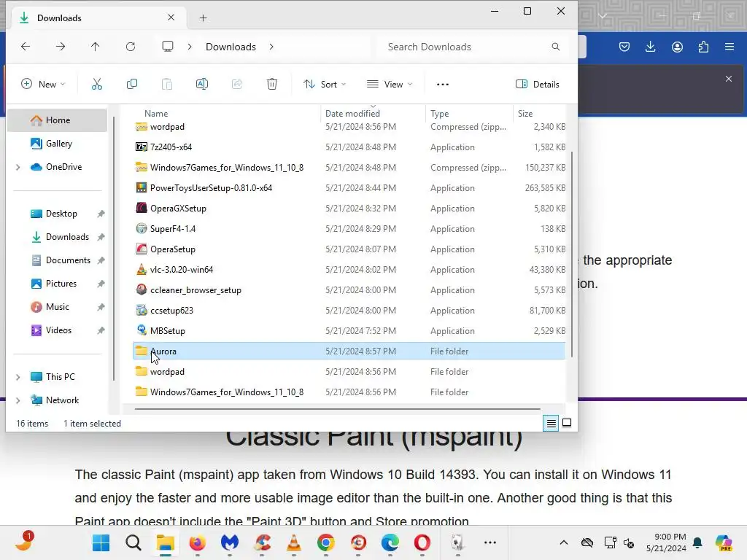Open extensions puzzle icon in browser
Screen dimensions: 747x560
coord(703,47)
